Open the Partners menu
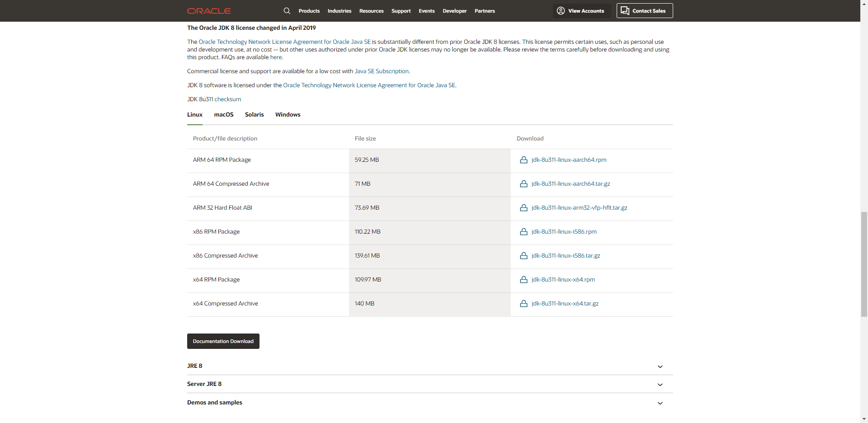This screenshot has height=423, width=868. (x=485, y=11)
